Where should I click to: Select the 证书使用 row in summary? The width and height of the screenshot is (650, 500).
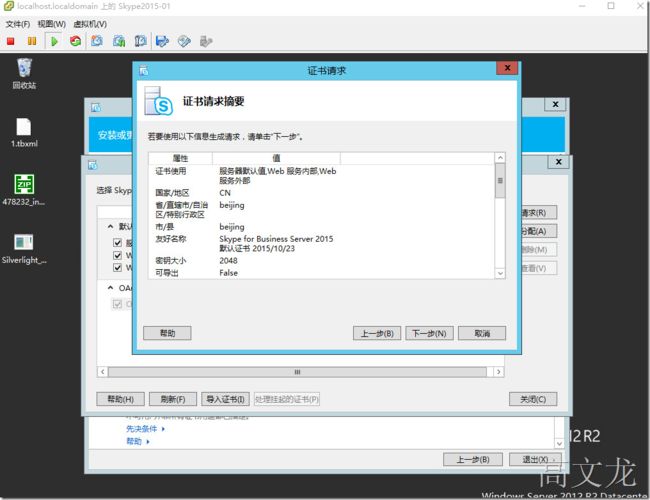[x=322, y=176]
